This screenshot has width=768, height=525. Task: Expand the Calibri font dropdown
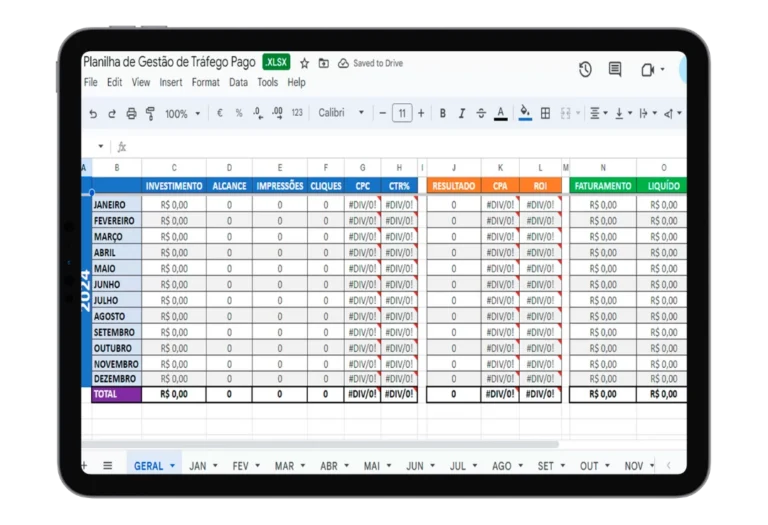[x=341, y=113]
